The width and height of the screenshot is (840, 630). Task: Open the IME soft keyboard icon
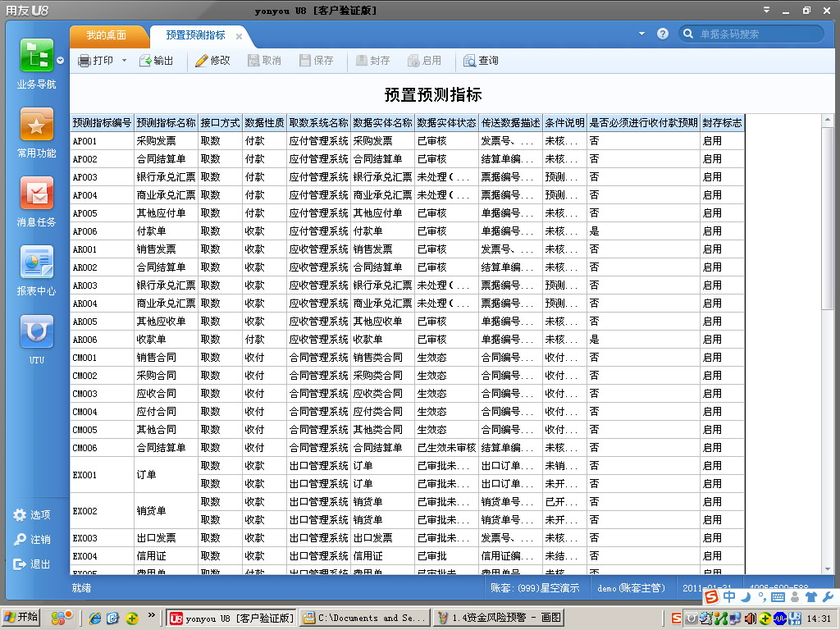778,597
